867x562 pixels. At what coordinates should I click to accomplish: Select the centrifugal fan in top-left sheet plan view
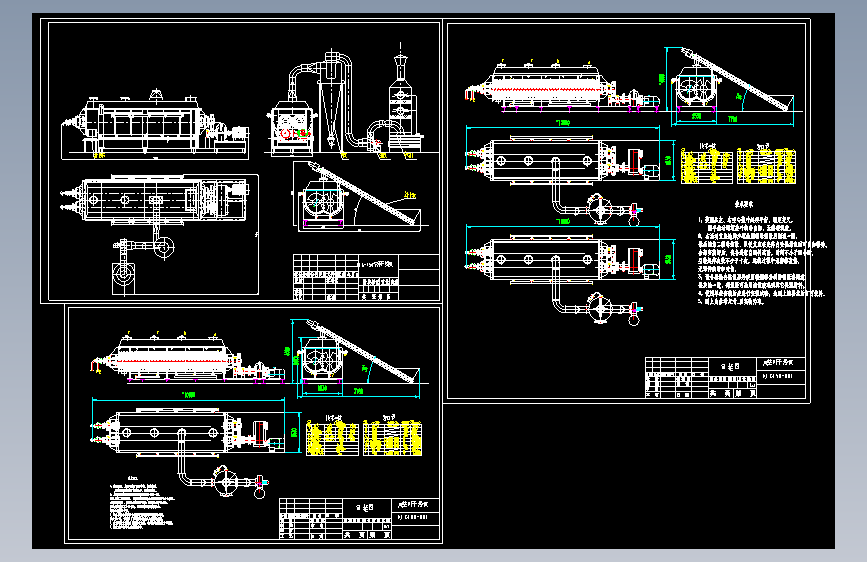coord(164,247)
